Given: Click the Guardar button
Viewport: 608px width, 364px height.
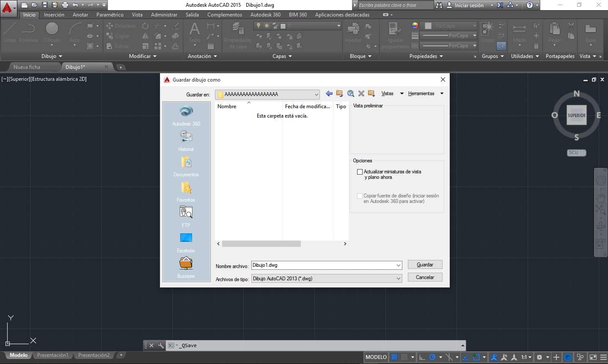Looking at the screenshot, I should tap(425, 265).
